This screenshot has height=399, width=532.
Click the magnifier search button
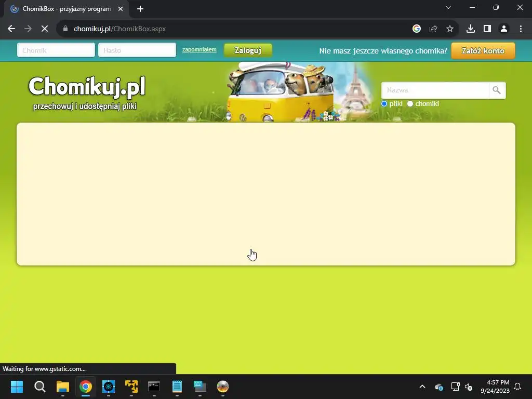(x=497, y=90)
